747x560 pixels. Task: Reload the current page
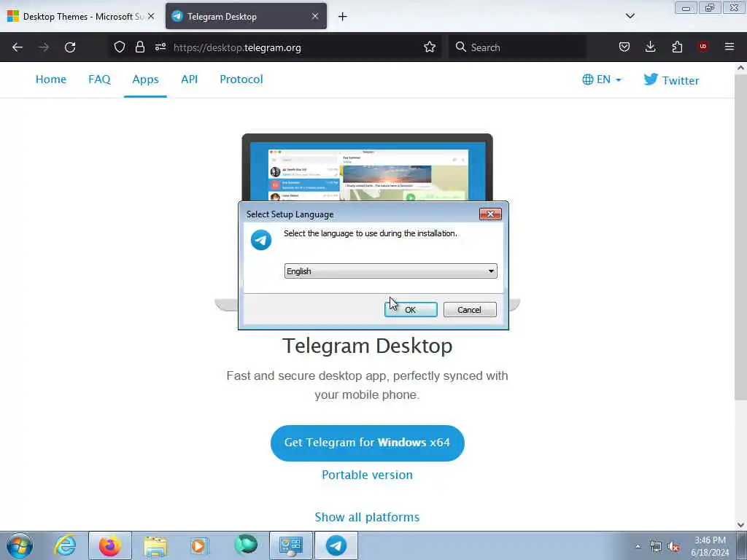click(70, 47)
